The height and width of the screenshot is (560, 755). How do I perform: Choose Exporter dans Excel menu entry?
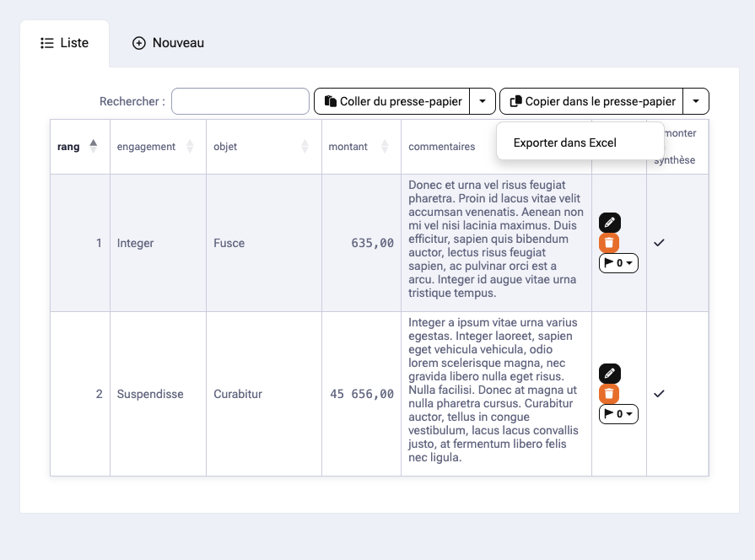tap(580, 143)
